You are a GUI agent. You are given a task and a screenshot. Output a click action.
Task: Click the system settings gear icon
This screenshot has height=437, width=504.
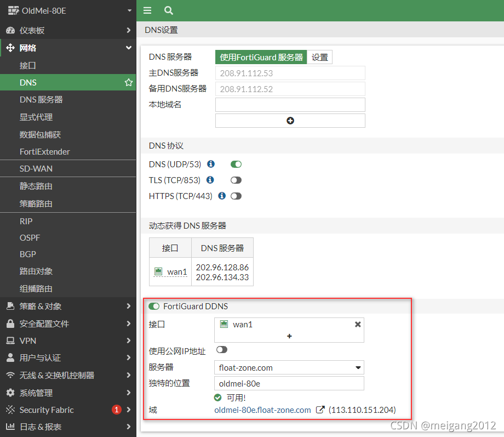(10, 393)
